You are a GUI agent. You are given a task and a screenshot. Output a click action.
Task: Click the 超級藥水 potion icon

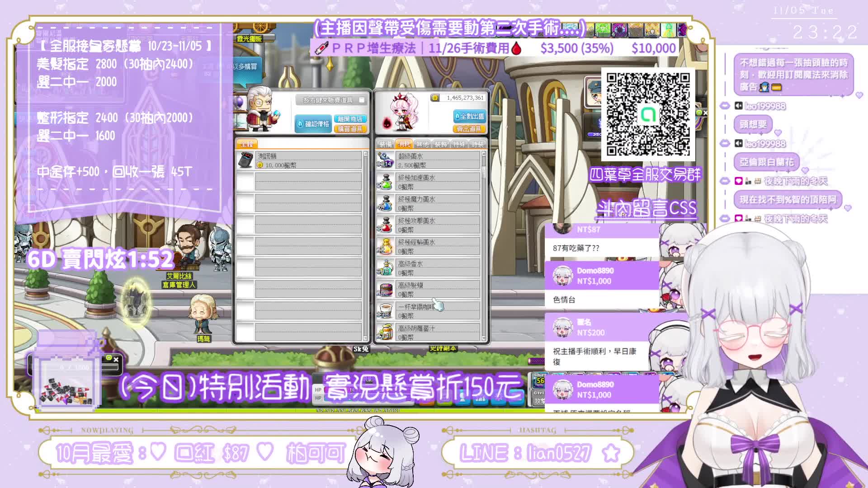point(385,160)
